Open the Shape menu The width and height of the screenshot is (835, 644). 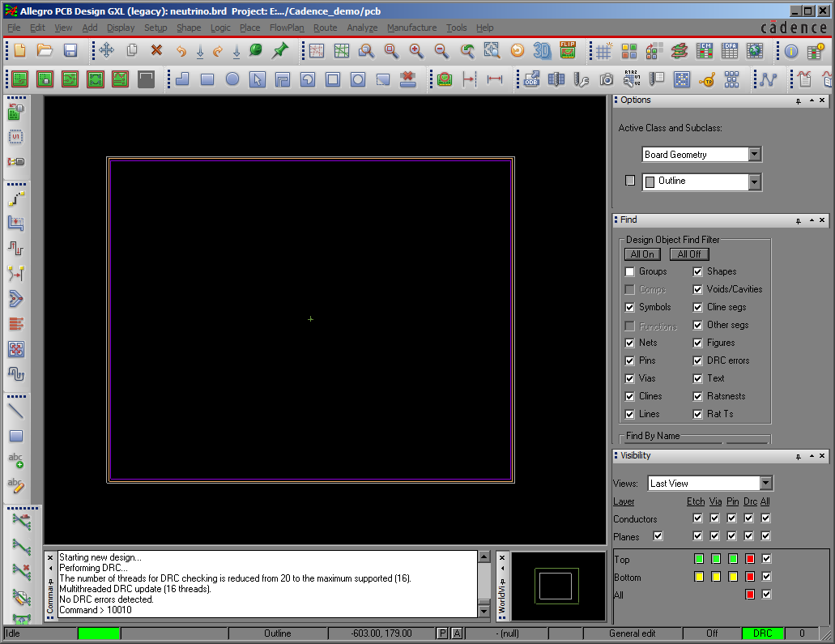point(189,28)
